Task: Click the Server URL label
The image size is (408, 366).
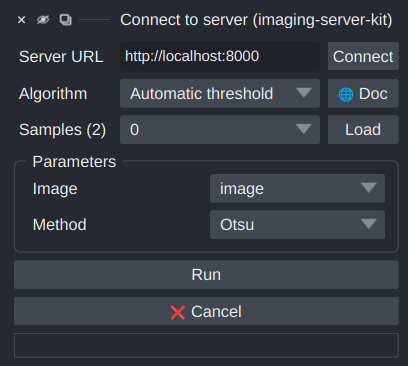Action: coord(61,57)
